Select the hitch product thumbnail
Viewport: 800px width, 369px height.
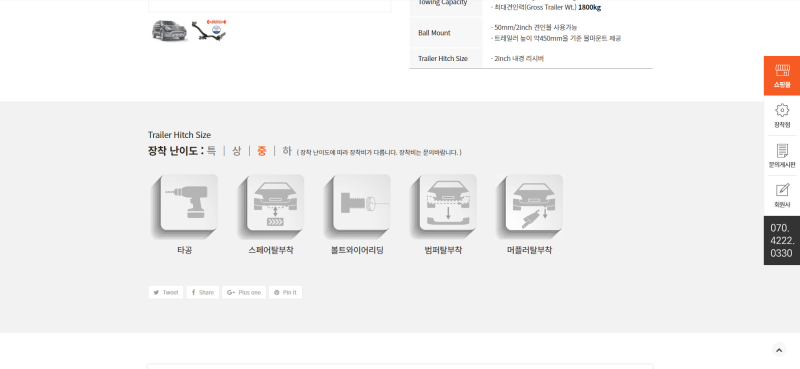coord(209,31)
